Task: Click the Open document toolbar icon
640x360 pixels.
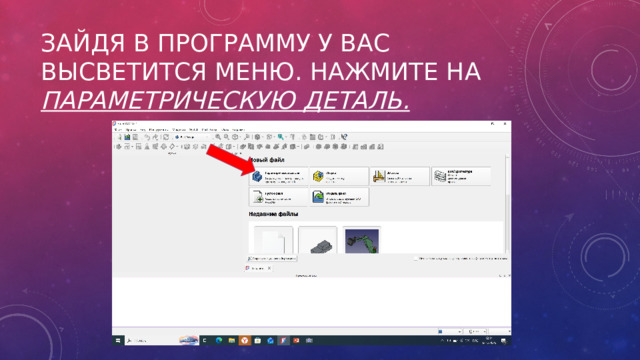Action: point(127,137)
